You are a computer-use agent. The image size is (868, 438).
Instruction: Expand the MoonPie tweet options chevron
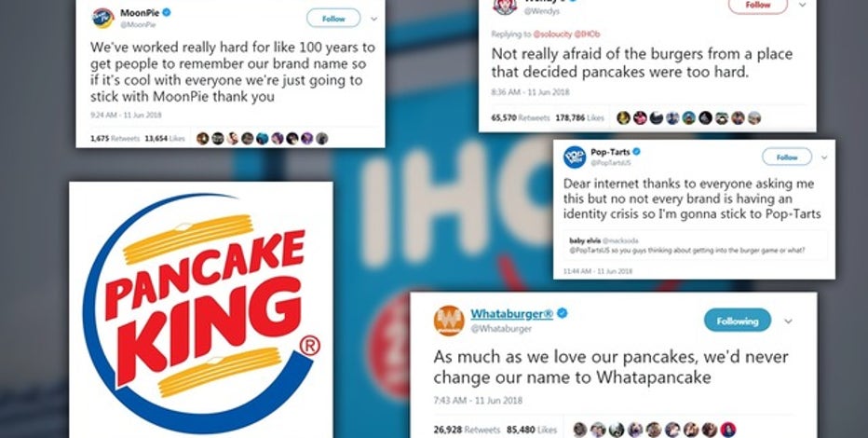point(374,19)
